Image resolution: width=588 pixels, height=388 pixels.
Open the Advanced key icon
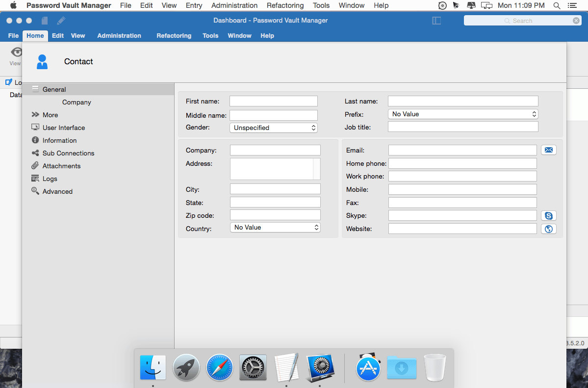[35, 191]
